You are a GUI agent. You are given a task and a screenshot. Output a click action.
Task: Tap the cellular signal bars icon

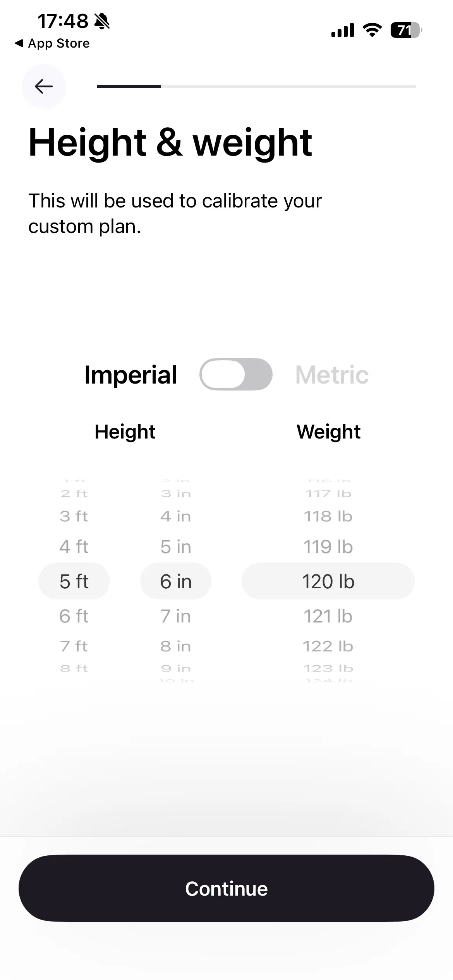tap(343, 30)
